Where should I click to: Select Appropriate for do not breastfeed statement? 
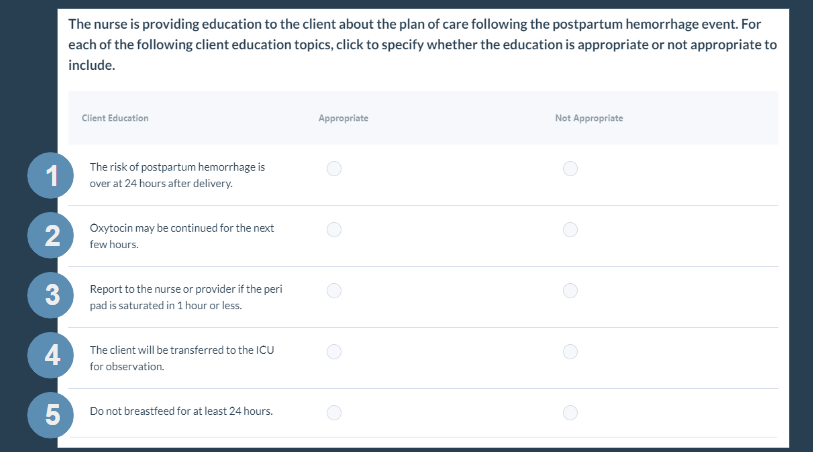click(334, 413)
